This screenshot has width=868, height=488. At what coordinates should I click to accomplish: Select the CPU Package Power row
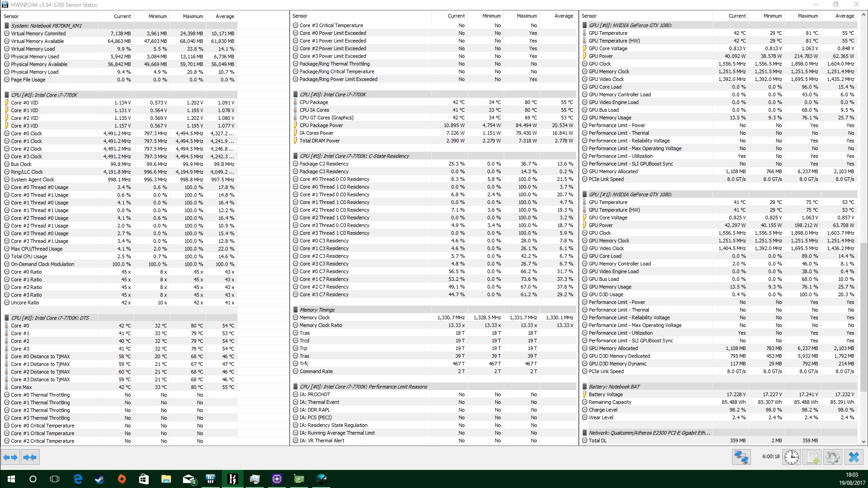[x=433, y=125]
